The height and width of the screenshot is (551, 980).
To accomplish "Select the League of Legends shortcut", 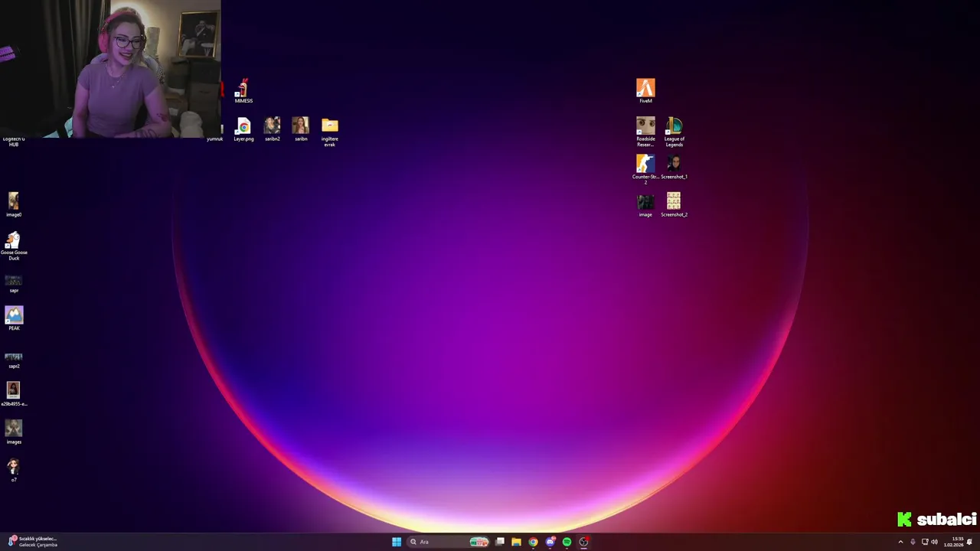I will tap(674, 132).
